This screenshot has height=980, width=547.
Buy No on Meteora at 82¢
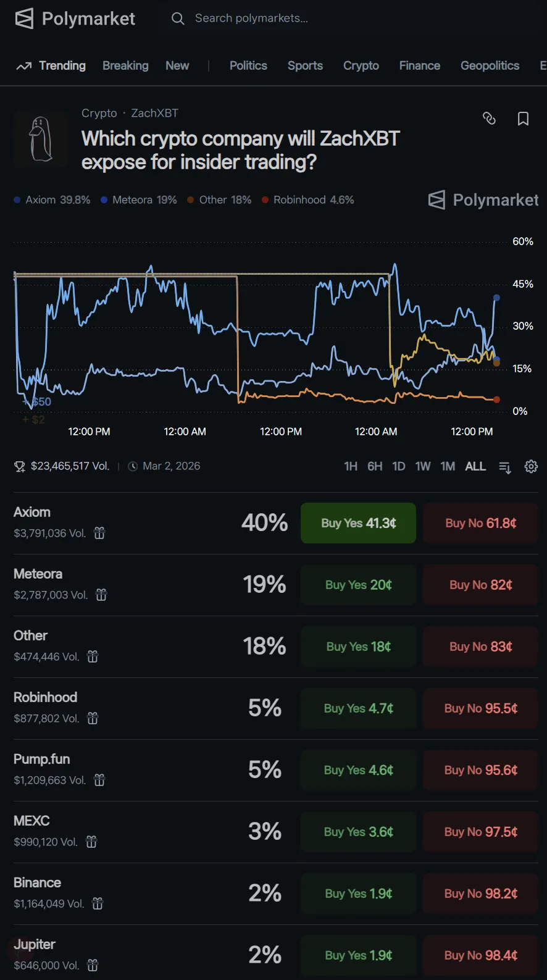tap(480, 585)
